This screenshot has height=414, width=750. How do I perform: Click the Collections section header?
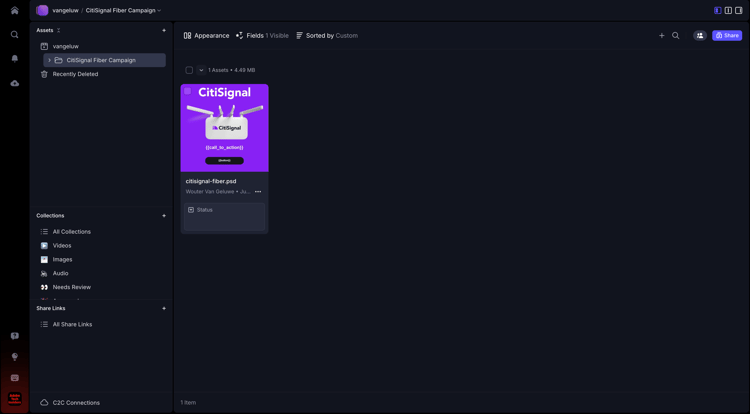pyautogui.click(x=50, y=216)
